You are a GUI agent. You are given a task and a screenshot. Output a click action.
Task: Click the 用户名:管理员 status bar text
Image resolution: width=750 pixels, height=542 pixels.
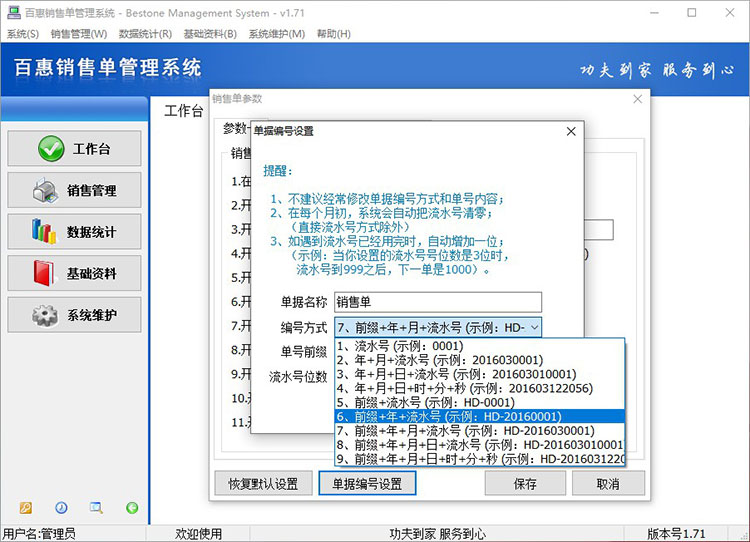coord(39,533)
